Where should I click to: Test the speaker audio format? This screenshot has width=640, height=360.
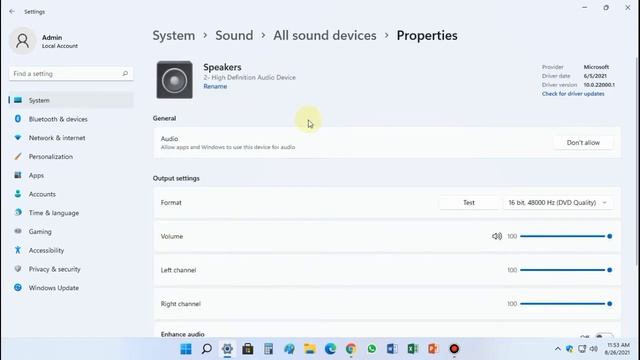[x=469, y=202]
